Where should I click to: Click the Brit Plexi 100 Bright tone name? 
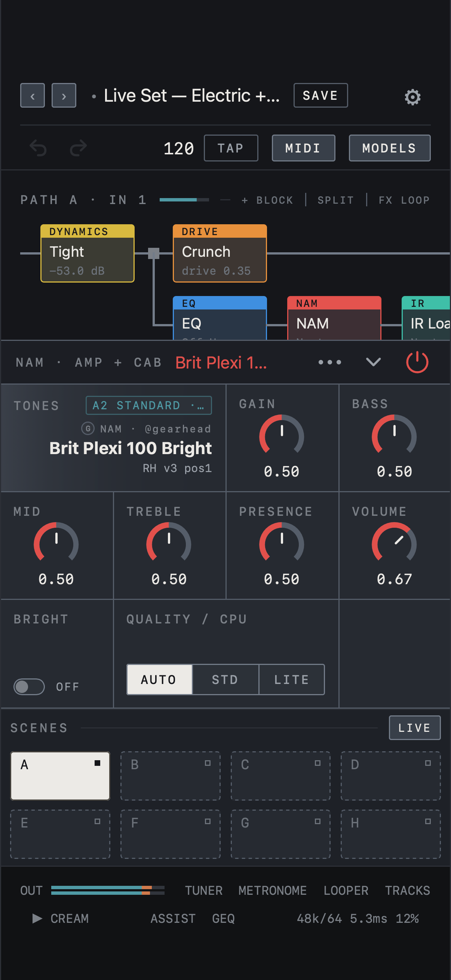pos(131,449)
